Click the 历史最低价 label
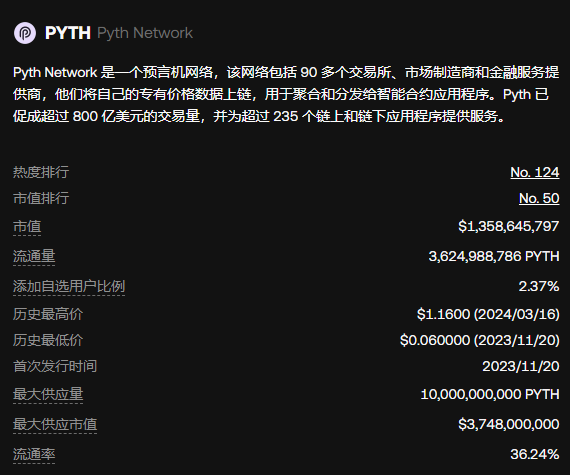Screen dimensions: 570x475 pyautogui.click(x=48, y=341)
